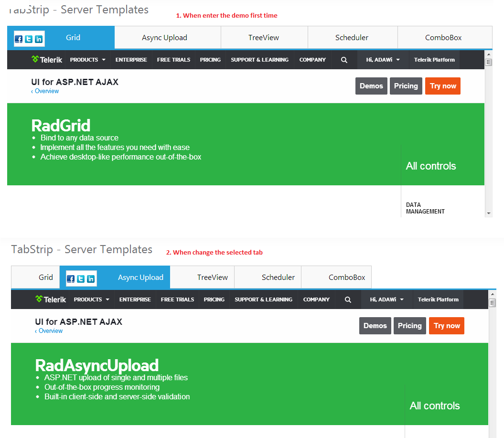Open the Hi, ADAWi account menu in upper bar

[x=383, y=60]
